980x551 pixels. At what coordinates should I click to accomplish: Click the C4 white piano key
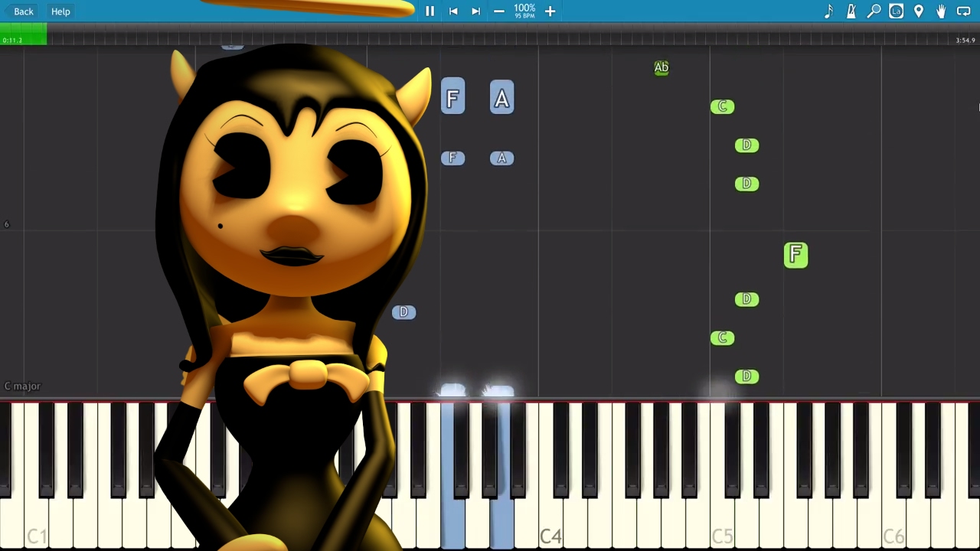(x=550, y=474)
